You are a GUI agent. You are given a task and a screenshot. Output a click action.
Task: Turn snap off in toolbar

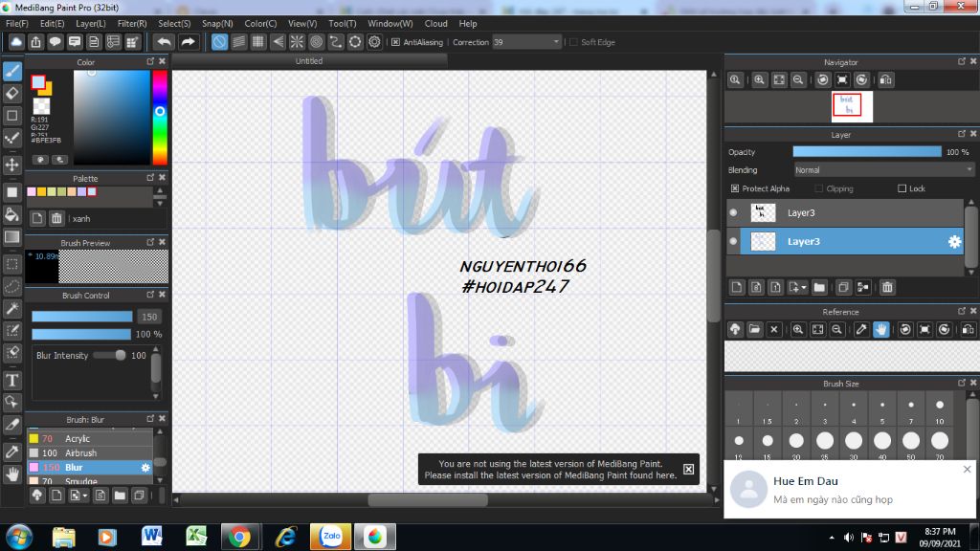point(219,42)
